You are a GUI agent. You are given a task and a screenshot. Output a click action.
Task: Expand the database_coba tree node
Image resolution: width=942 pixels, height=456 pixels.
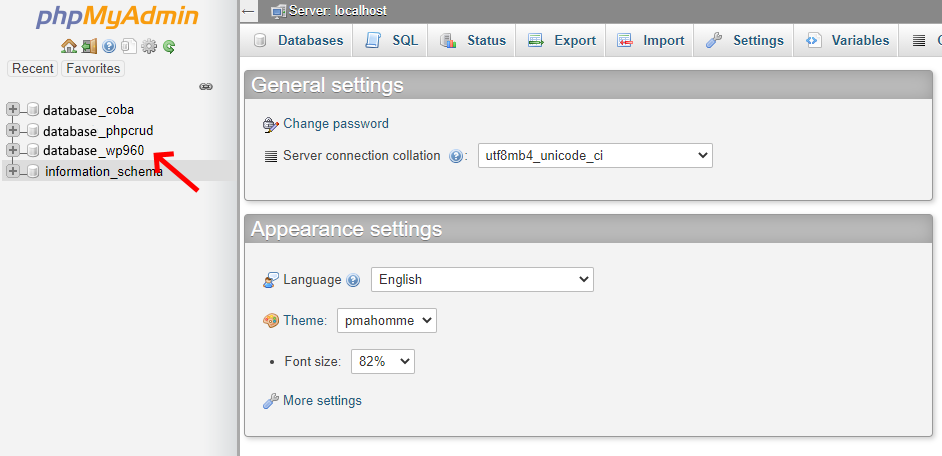coord(13,109)
